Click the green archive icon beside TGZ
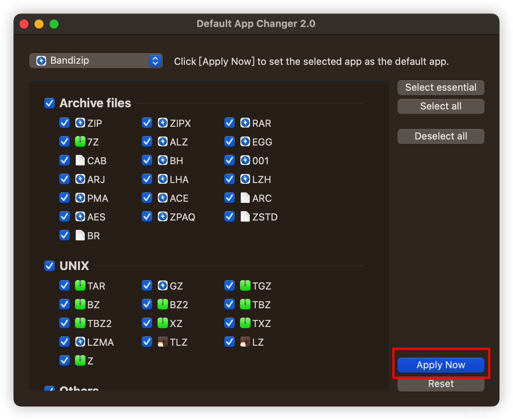The height and width of the screenshot is (420, 513). click(x=245, y=286)
